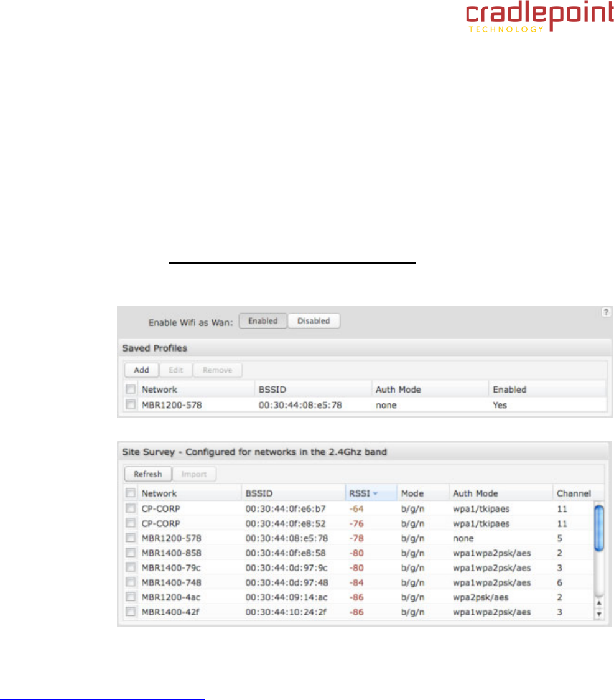Check the MBR1400-858 network checkbox
The height and width of the screenshot is (700, 614).
130,553
